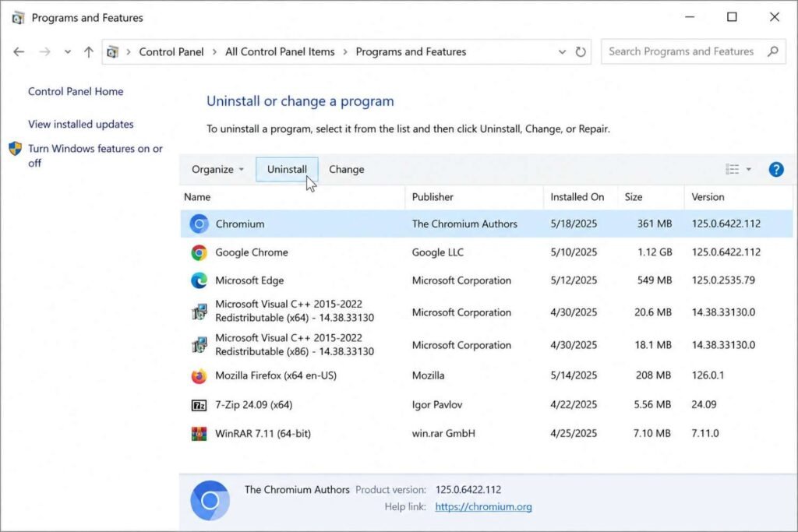Select the Microsoft Edge program name

249,280
